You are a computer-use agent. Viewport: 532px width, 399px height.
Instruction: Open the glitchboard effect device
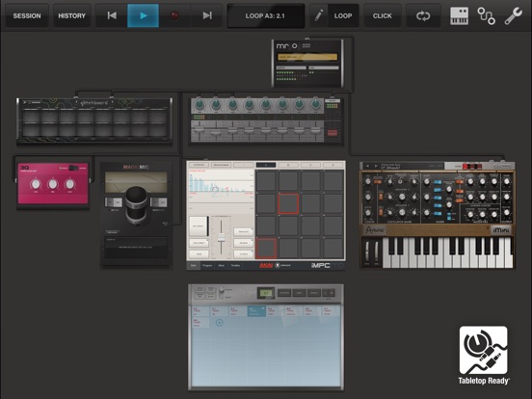(x=94, y=121)
